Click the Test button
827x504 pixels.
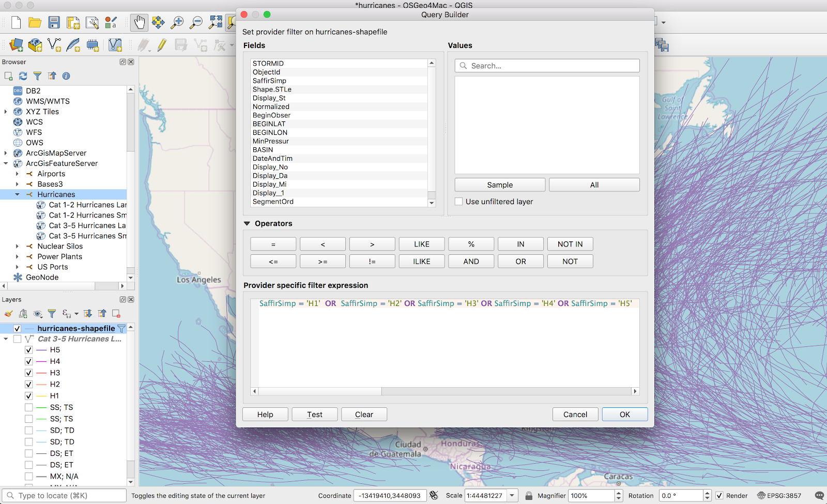point(314,415)
